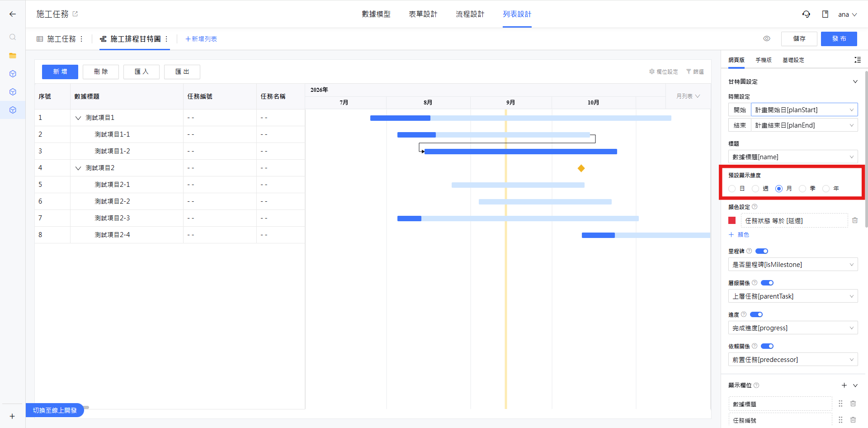Grab the drag handle of 數據標題 field
Image resolution: width=868 pixels, height=428 pixels.
[840, 404]
